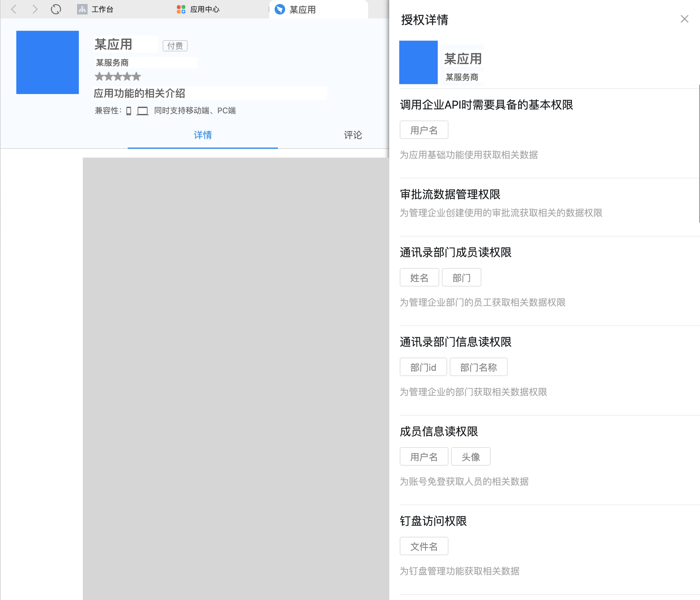The height and width of the screenshot is (600, 700).
Task: Click the 头像 tag
Action: (x=471, y=456)
